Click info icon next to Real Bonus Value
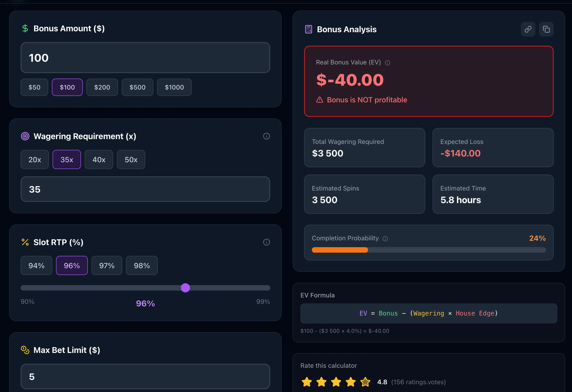 pyautogui.click(x=388, y=63)
